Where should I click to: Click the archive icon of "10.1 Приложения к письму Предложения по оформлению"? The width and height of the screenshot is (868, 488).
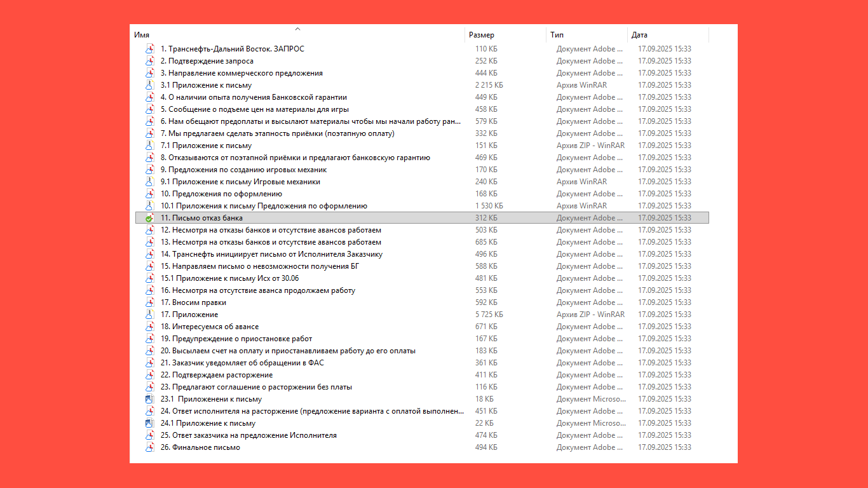click(149, 206)
